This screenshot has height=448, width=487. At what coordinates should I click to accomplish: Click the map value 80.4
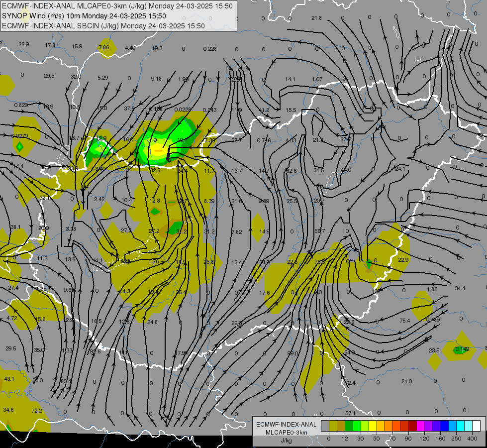(66, 381)
